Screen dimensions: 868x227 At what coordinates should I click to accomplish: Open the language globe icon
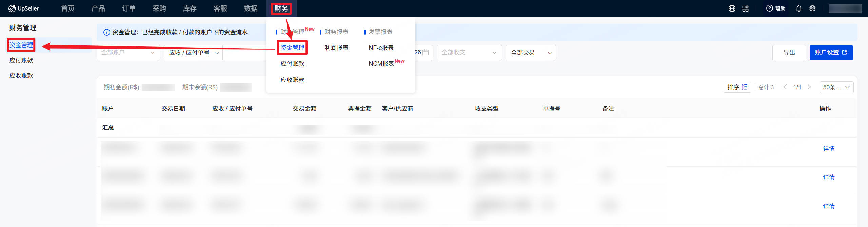point(732,8)
